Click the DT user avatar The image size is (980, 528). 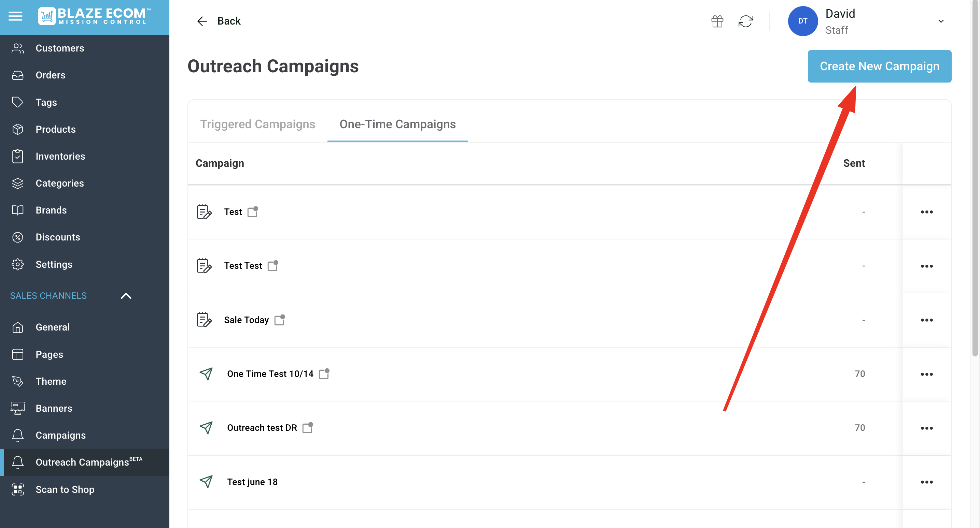coord(803,21)
